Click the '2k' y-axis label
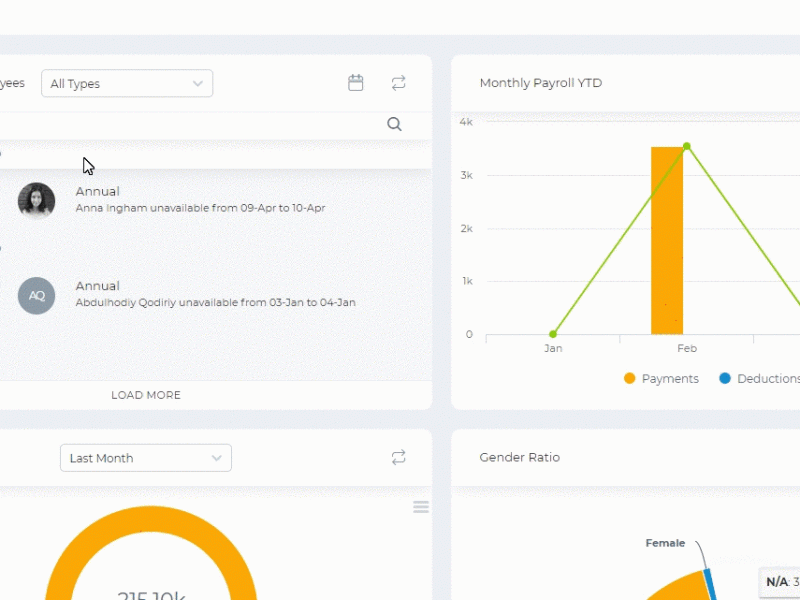The height and width of the screenshot is (600, 800). click(466, 228)
